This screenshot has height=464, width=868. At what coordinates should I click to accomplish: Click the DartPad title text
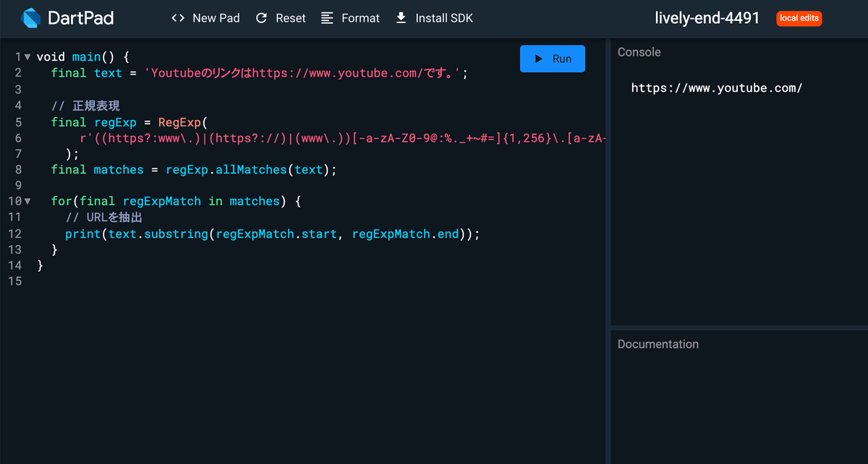[80, 18]
